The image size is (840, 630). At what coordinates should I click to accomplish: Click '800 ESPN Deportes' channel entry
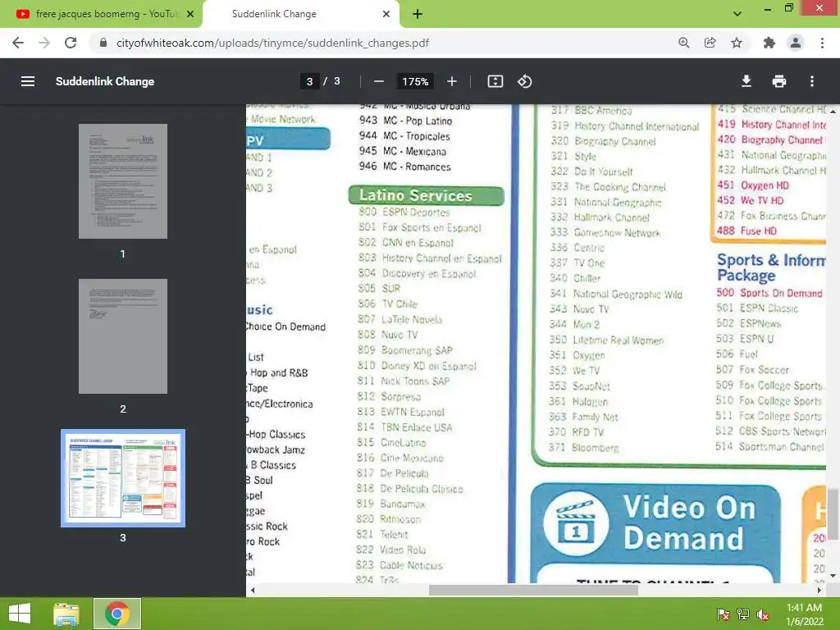pos(404,212)
